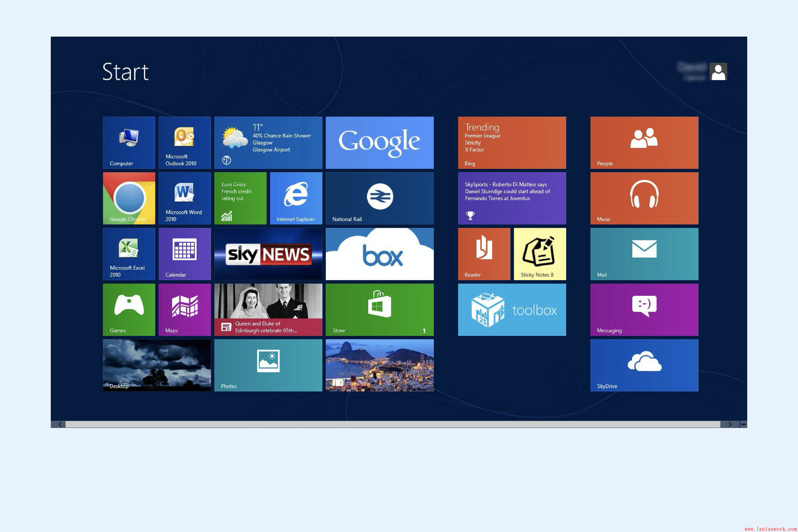Open Microsoft Word 2010 tile
798x532 pixels.
click(185, 198)
